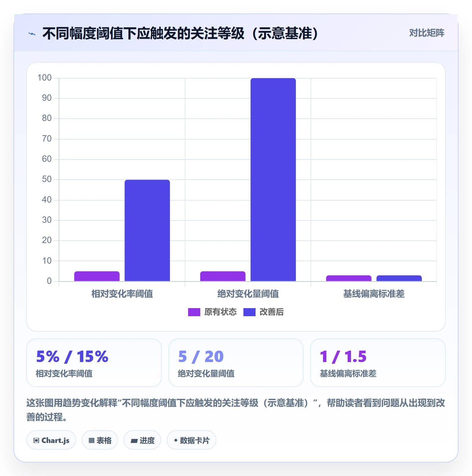
Task: Click the blue 改善后 bar for 基线偏离标准差
Action: [399, 278]
